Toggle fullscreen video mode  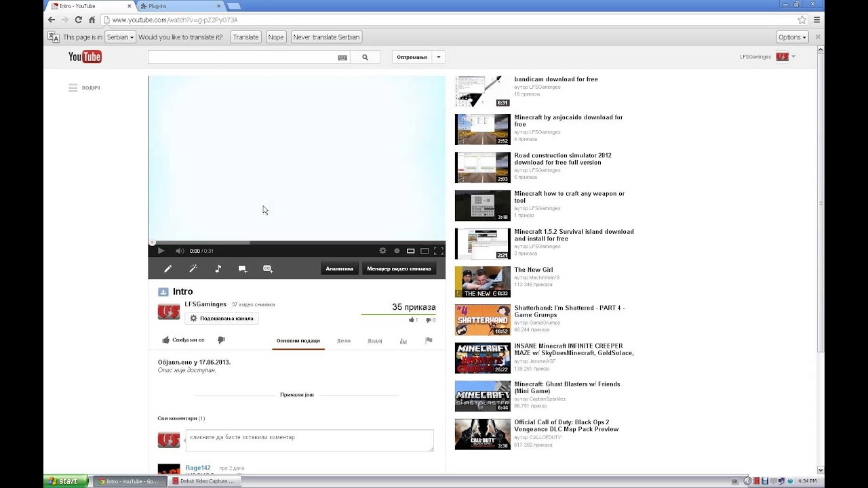(x=438, y=251)
